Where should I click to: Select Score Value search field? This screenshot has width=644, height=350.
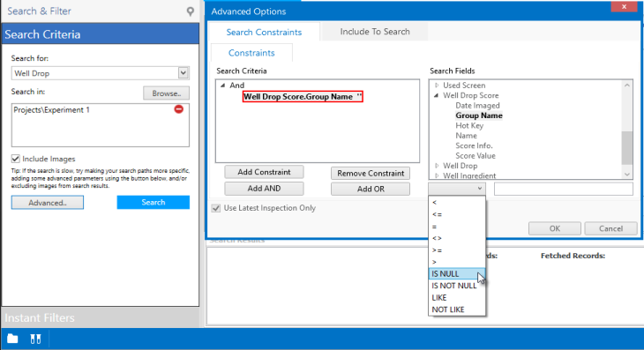point(476,156)
